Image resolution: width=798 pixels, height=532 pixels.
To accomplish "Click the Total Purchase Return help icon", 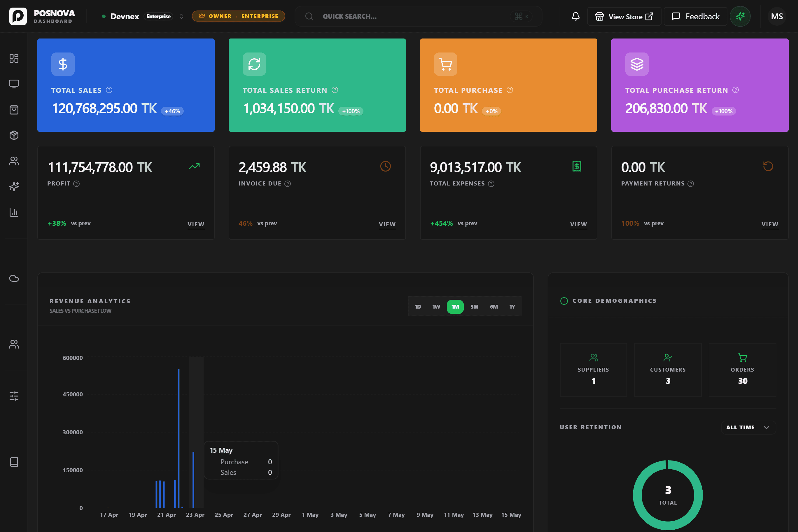I will coord(736,90).
